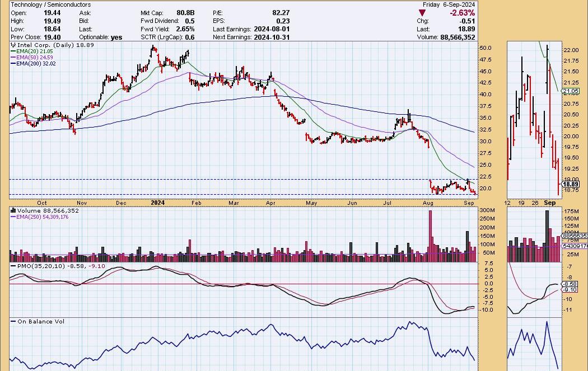Click the EMA(250) 54,309,176 volume legend
Image resolution: width=588 pixels, height=371 pixels.
[x=39, y=217]
